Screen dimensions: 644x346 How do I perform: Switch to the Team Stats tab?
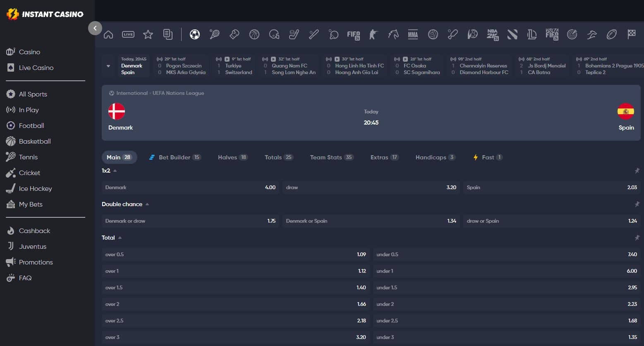(x=332, y=157)
